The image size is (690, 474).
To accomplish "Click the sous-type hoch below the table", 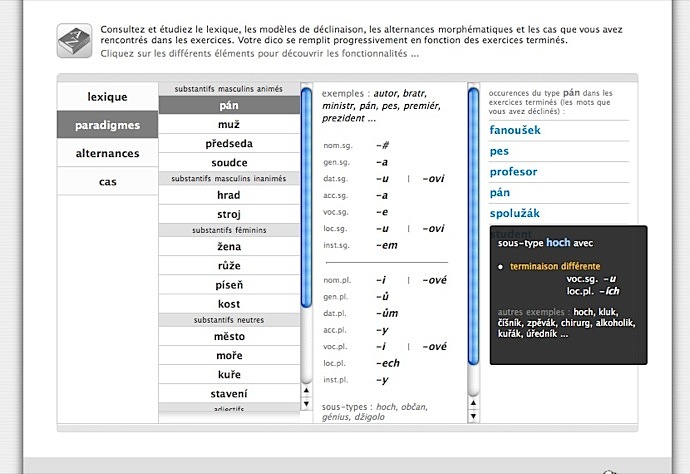I will [386, 407].
